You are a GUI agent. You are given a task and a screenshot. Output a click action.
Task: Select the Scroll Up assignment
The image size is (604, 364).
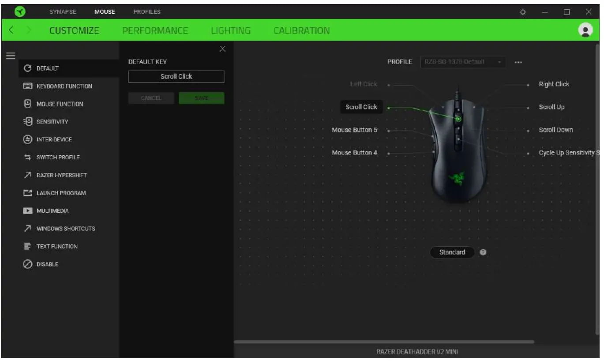(x=551, y=107)
